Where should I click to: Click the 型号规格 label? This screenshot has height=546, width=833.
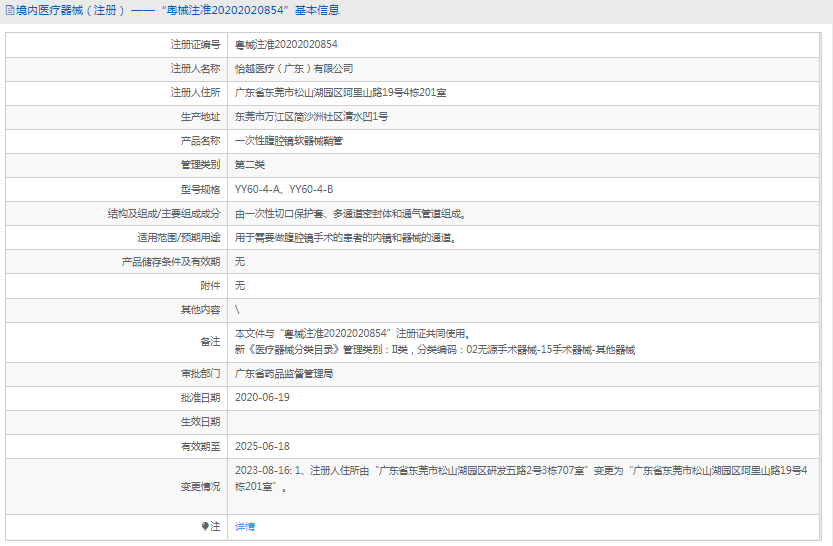pyautogui.click(x=200, y=190)
